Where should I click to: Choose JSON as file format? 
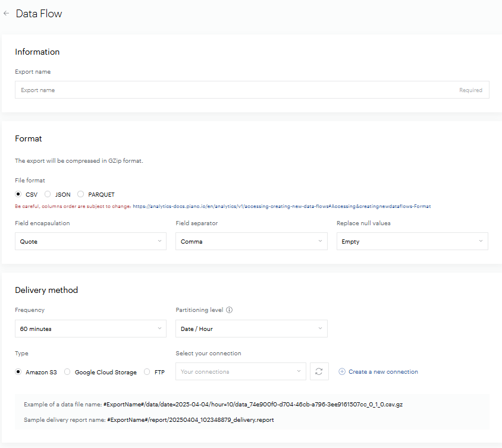point(48,194)
